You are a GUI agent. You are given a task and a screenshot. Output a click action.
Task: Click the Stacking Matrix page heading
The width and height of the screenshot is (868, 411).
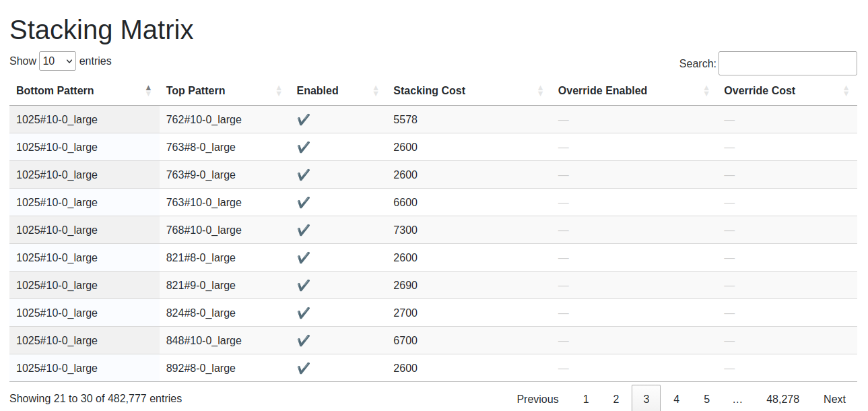[102, 30]
